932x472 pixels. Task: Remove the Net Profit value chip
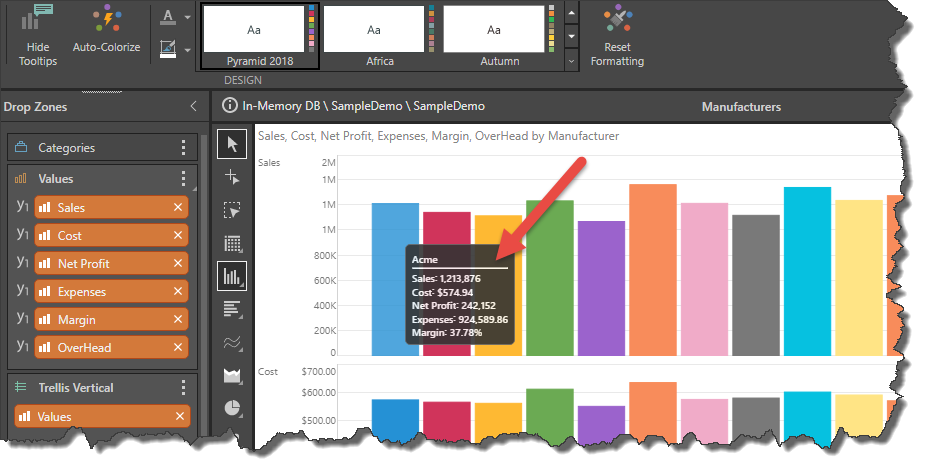pos(178,263)
